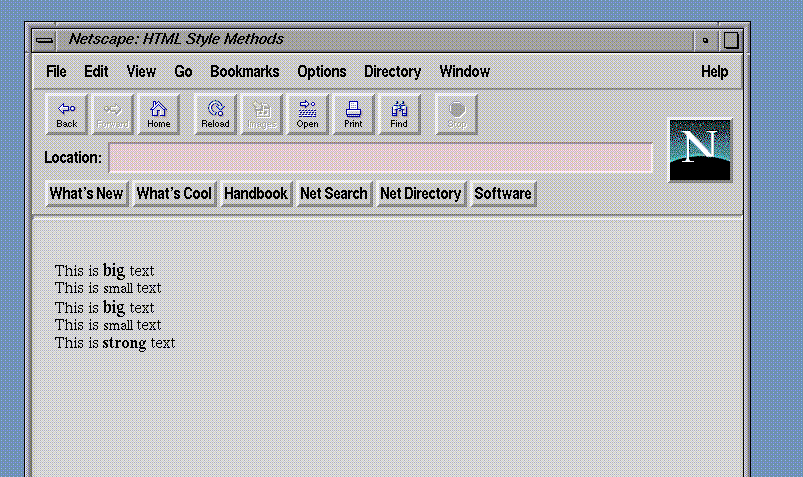The width and height of the screenshot is (803, 477).
Task: Print the page using the Print icon
Action: (x=353, y=114)
